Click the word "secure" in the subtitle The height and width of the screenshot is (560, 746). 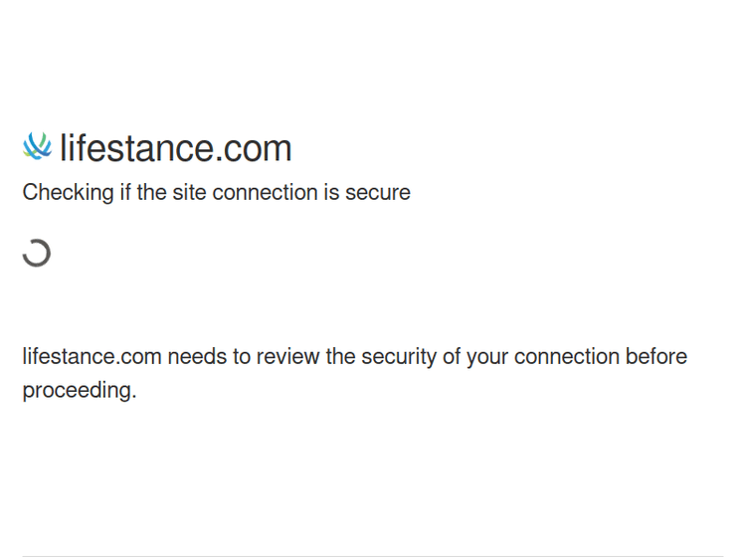(x=378, y=192)
